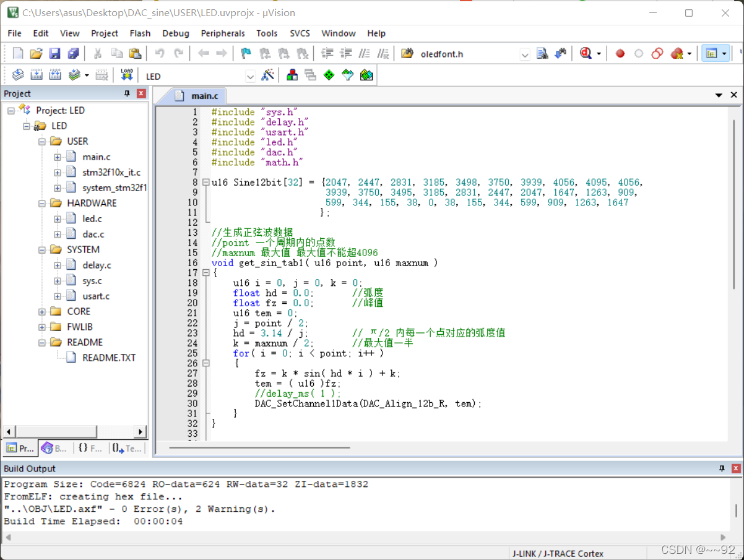
Task: Collapse the Sine12bit array fold at line 8
Action: pyautogui.click(x=205, y=183)
